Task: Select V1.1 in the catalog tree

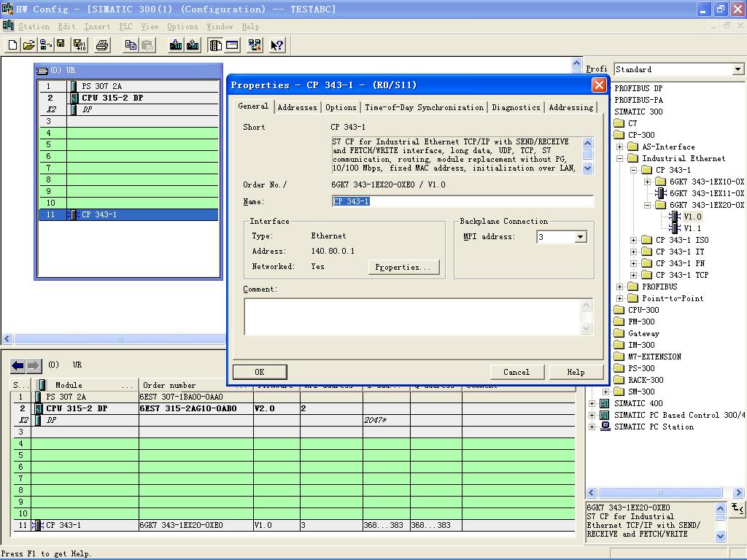Action: click(692, 228)
